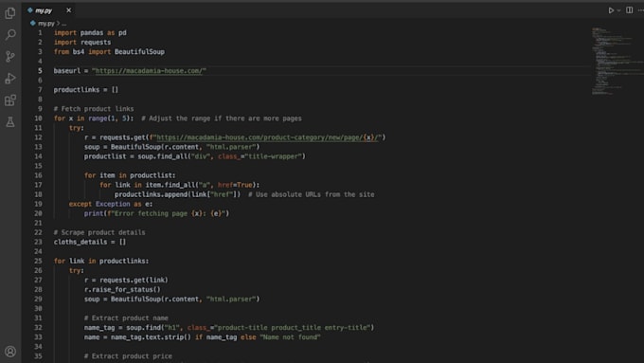The height and width of the screenshot is (363, 644).
Task: Click line number 25 in the gutter
Action: [x=38, y=261]
